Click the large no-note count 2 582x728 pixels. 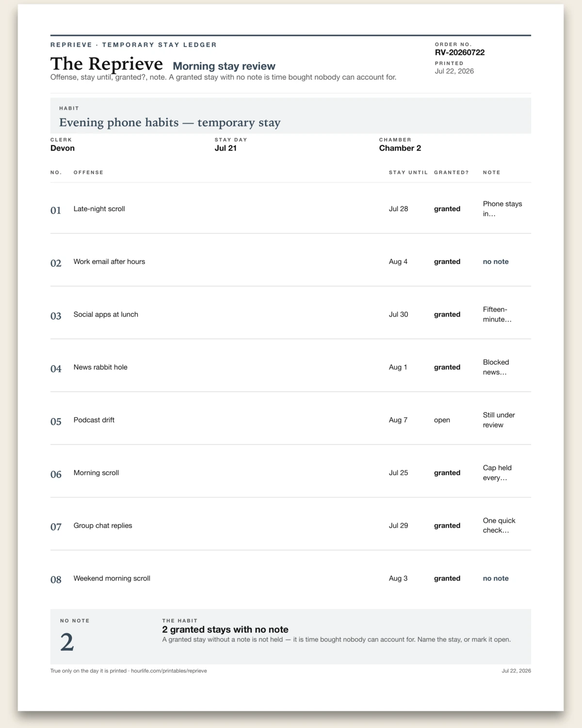(67, 643)
